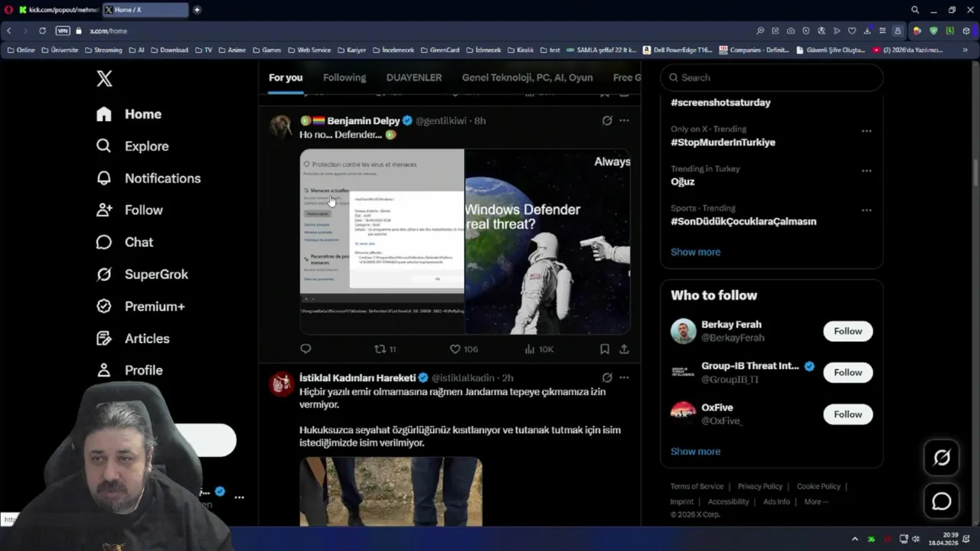Open the floating chat messages button

pyautogui.click(x=942, y=501)
